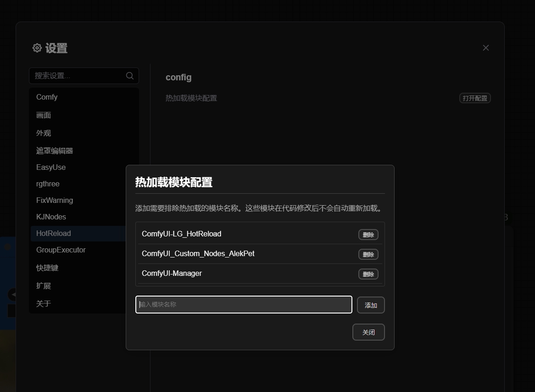The height and width of the screenshot is (392, 535).
Task: Click the 关闭 button in dialog
Action: 368,332
